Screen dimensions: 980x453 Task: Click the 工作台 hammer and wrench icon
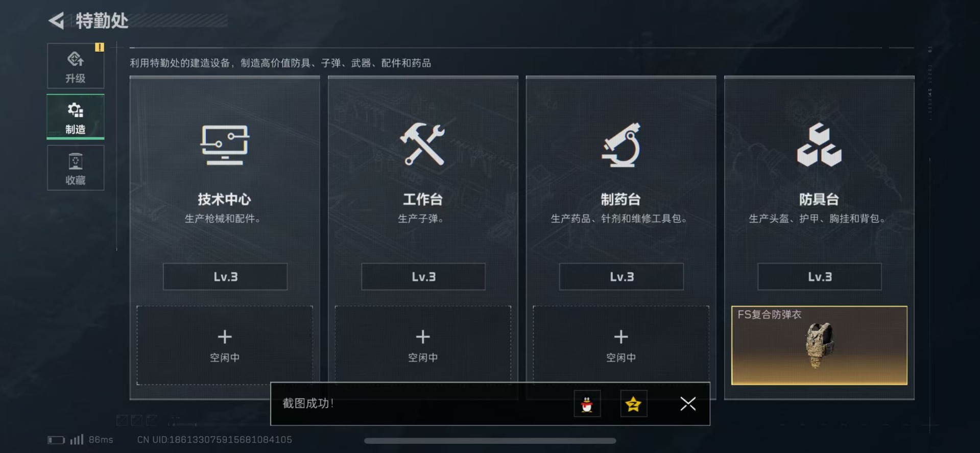pyautogui.click(x=422, y=144)
